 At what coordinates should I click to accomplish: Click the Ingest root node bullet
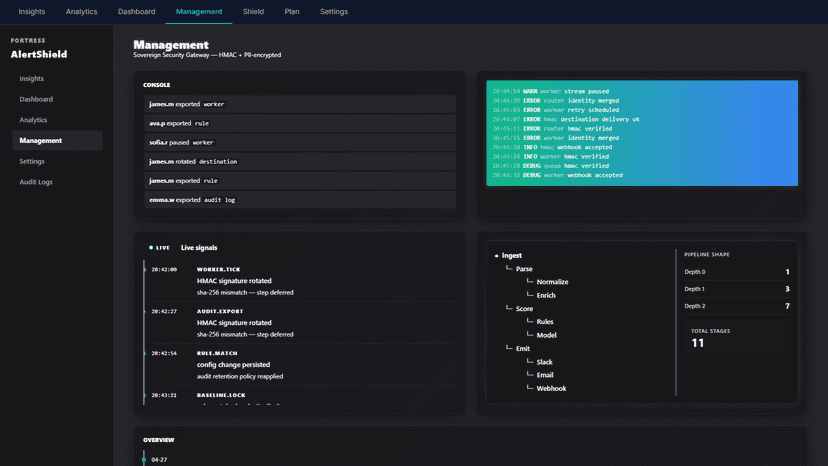pos(496,256)
